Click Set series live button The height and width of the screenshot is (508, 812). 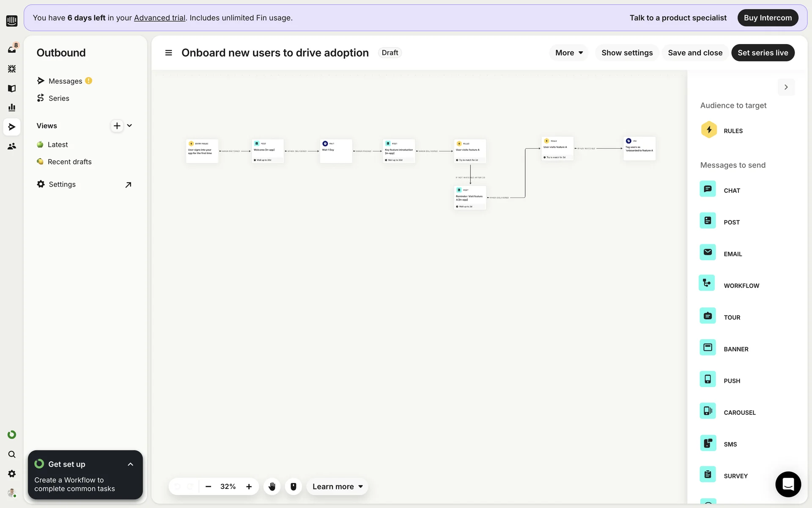763,53
